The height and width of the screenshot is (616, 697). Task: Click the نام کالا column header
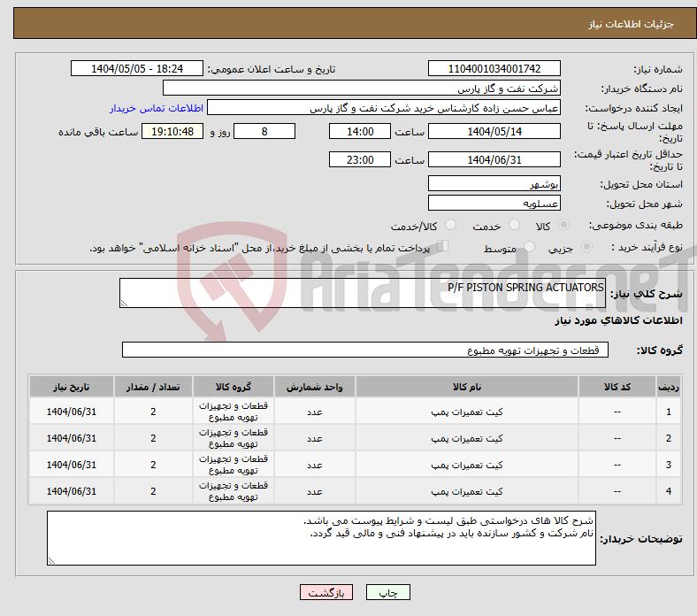[467, 387]
